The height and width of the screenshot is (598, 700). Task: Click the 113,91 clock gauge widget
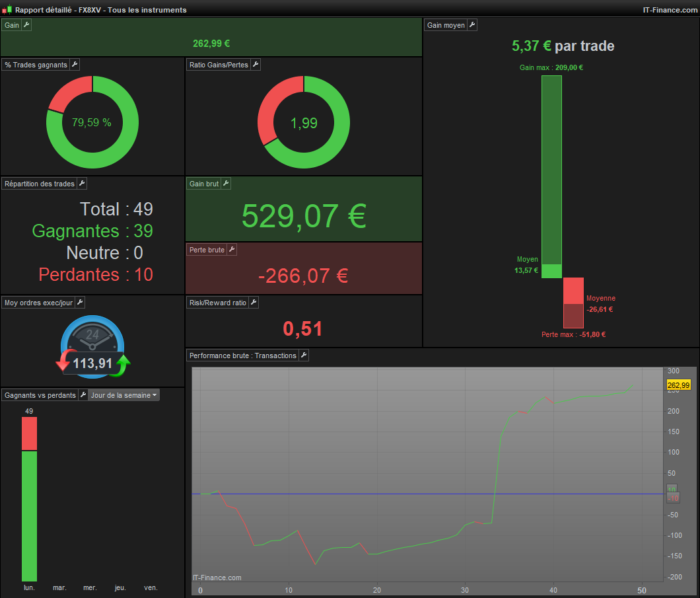[x=93, y=347]
